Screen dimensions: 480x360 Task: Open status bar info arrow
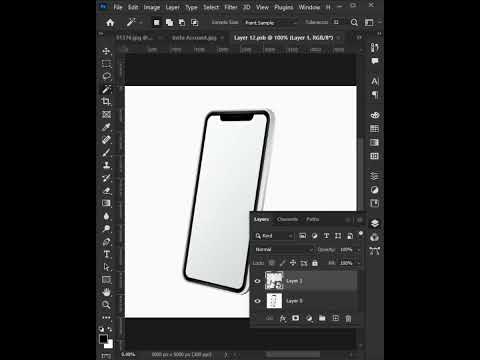[226, 355]
